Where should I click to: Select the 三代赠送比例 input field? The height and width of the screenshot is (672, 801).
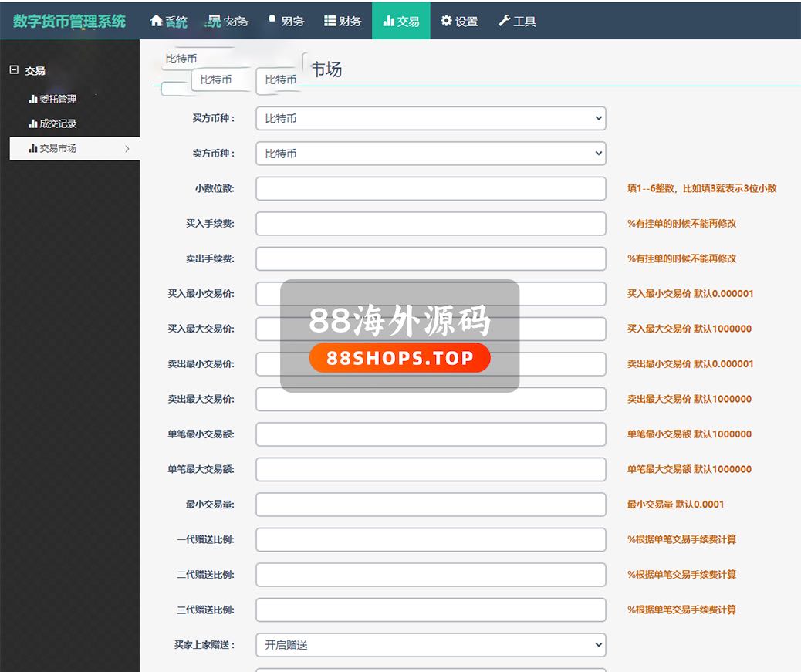(x=430, y=610)
